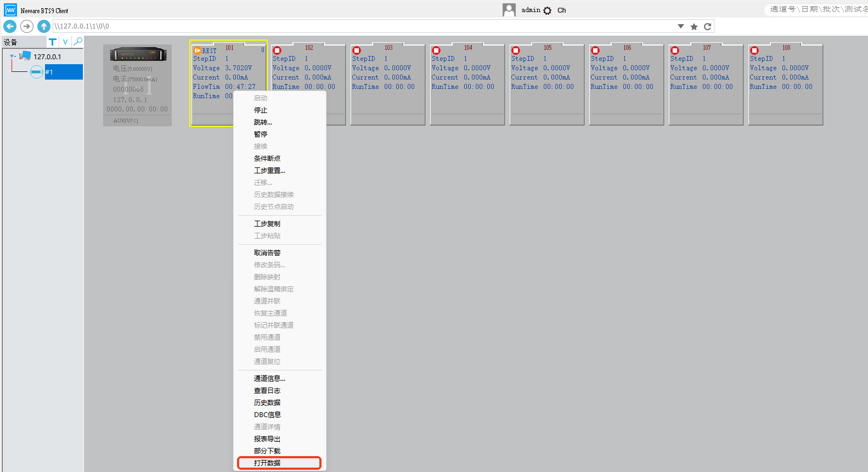
Task: Select channel 107 stopped icon
Action: click(x=674, y=50)
